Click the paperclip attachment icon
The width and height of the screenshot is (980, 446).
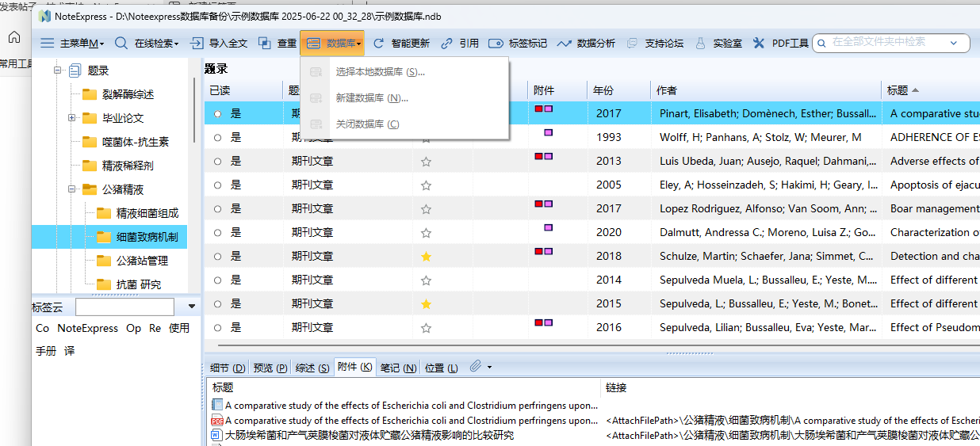[476, 366]
